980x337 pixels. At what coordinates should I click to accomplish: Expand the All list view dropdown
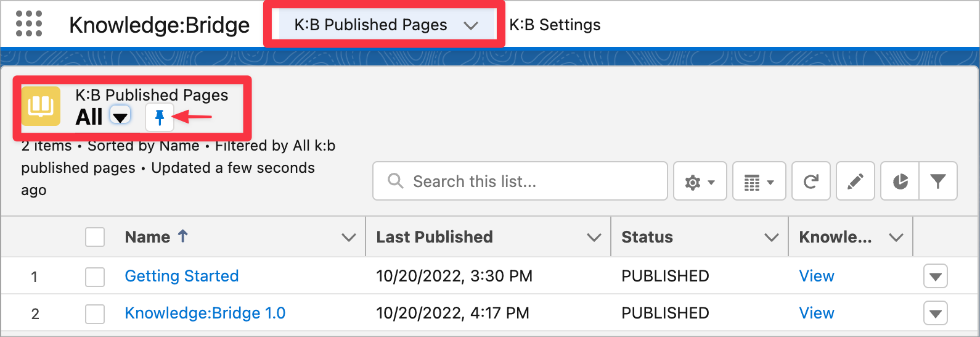click(120, 115)
